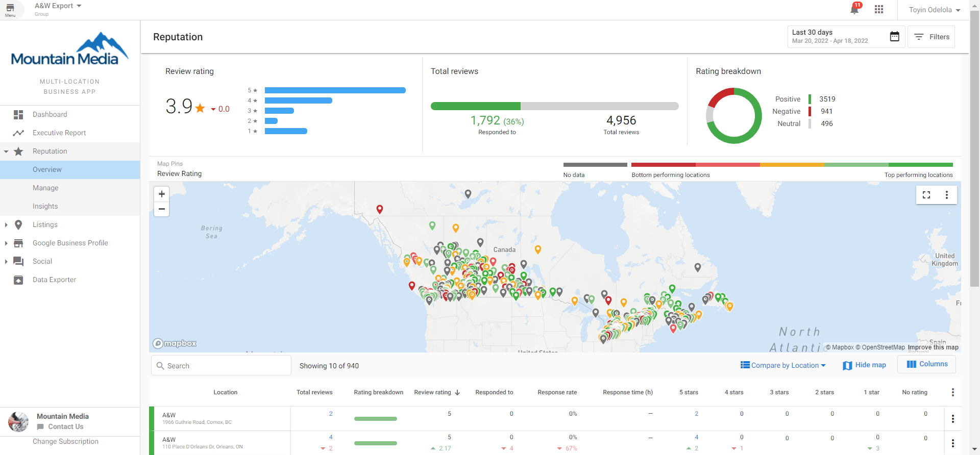Open the Columns chooser

tap(927, 364)
